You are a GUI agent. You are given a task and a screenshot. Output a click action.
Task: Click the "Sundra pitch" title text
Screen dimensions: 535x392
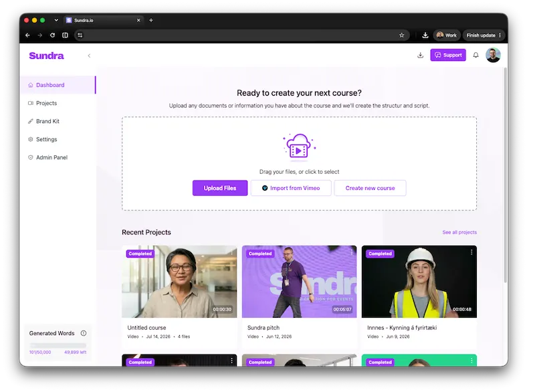[263, 328]
